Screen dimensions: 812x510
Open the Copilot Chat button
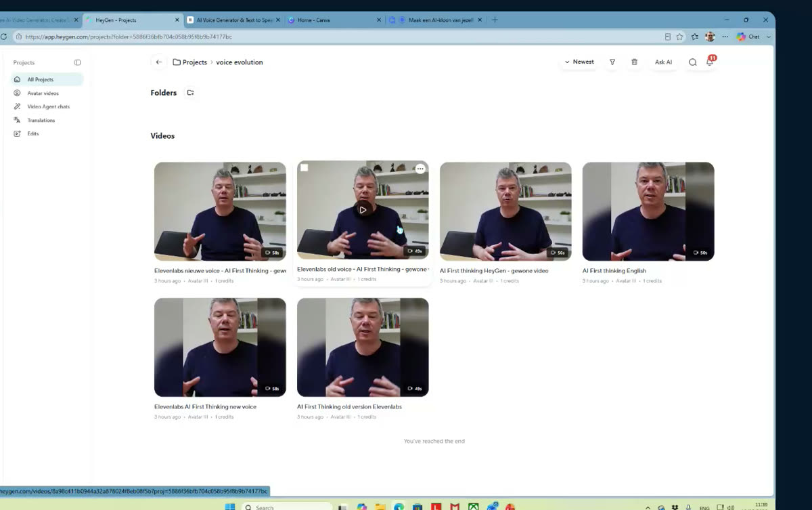pos(749,37)
